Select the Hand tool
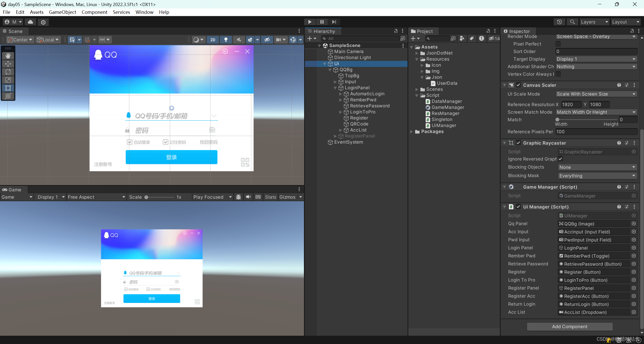 click(8, 55)
